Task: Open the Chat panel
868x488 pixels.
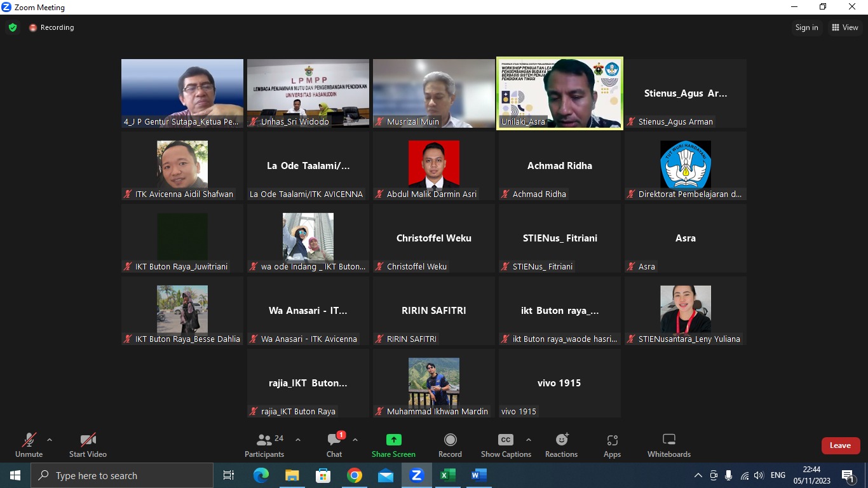Action: tap(334, 445)
